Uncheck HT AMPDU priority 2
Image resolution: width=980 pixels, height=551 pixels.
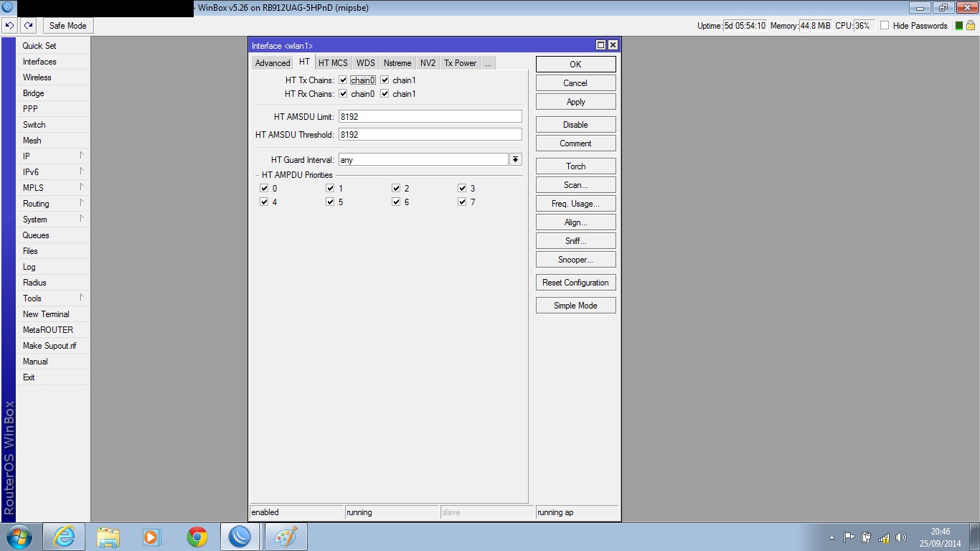tap(396, 188)
